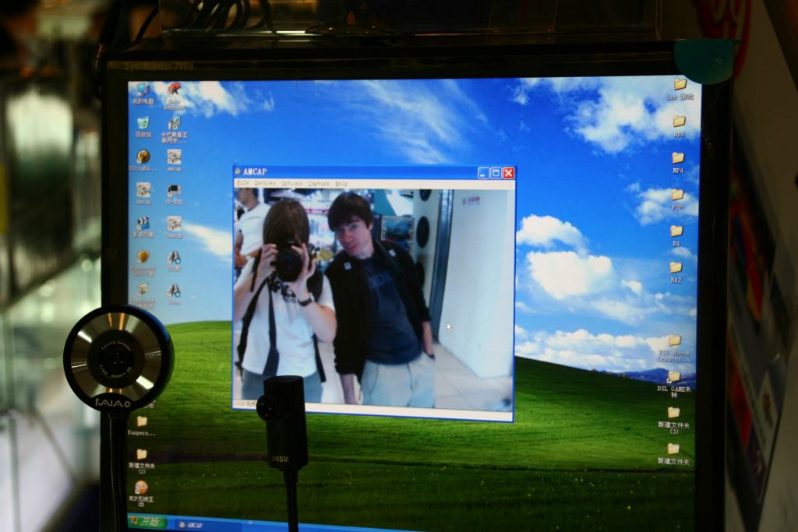Select the mp3 folder on the desktop

click(x=679, y=126)
